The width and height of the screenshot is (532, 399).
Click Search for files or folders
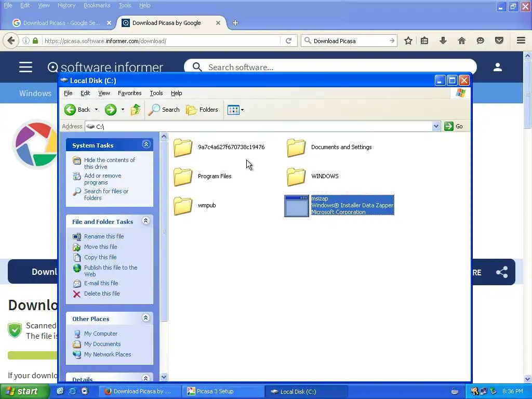tap(106, 194)
